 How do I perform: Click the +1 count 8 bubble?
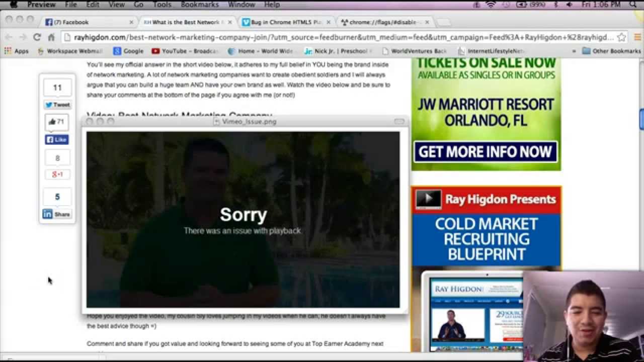tap(57, 158)
